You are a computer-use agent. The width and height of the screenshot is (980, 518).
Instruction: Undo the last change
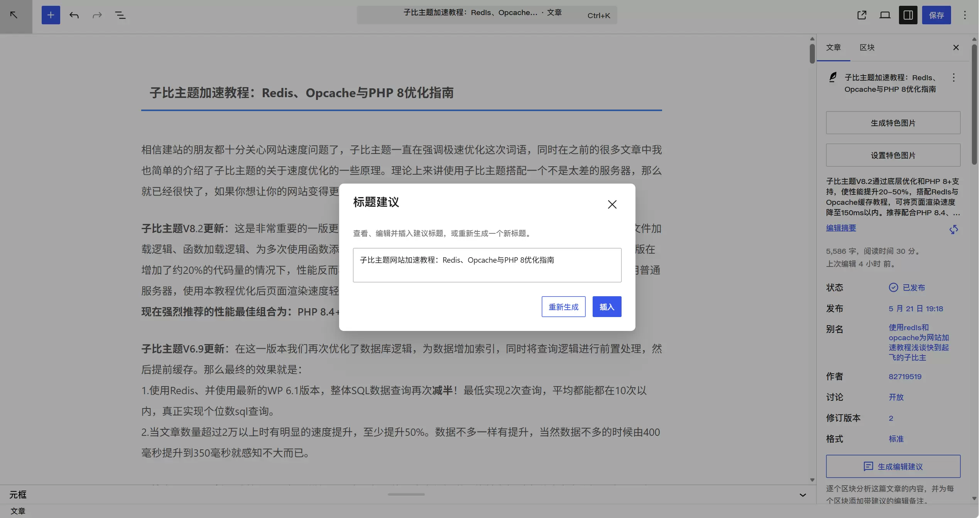74,15
